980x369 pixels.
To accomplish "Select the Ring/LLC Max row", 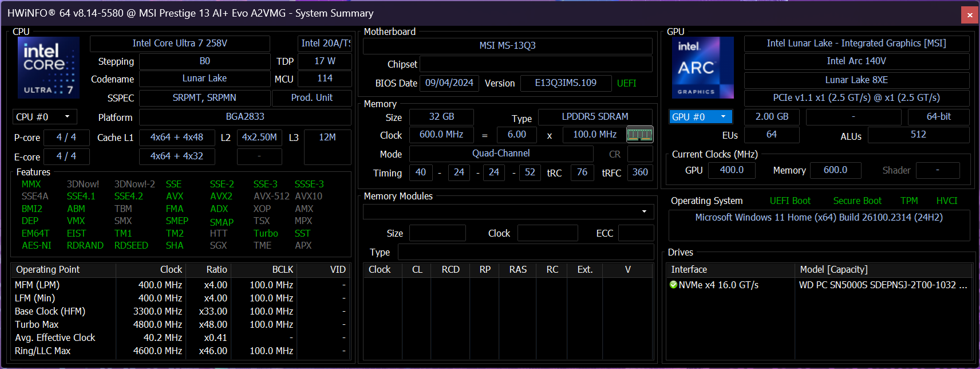I will [x=180, y=351].
